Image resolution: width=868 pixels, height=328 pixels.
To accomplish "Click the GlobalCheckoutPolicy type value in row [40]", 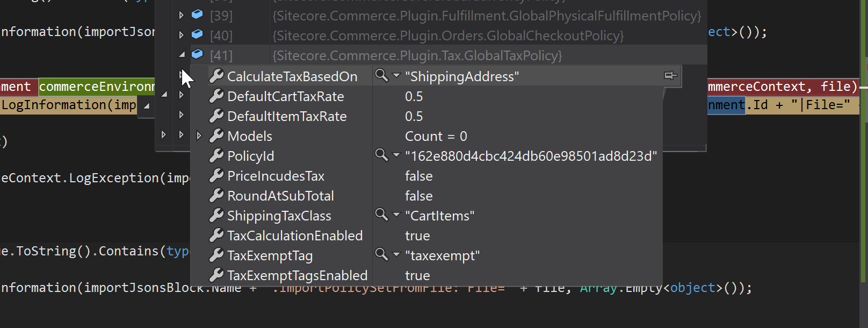I will 448,35.
